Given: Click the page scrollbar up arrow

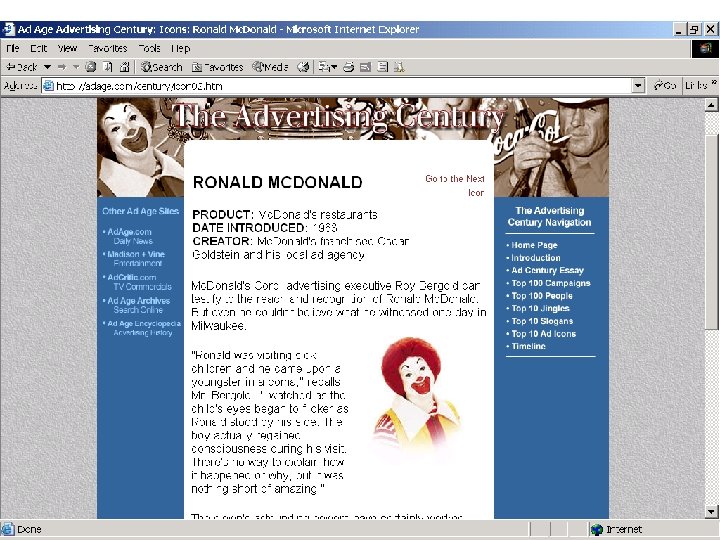Looking at the screenshot, I should point(711,105).
